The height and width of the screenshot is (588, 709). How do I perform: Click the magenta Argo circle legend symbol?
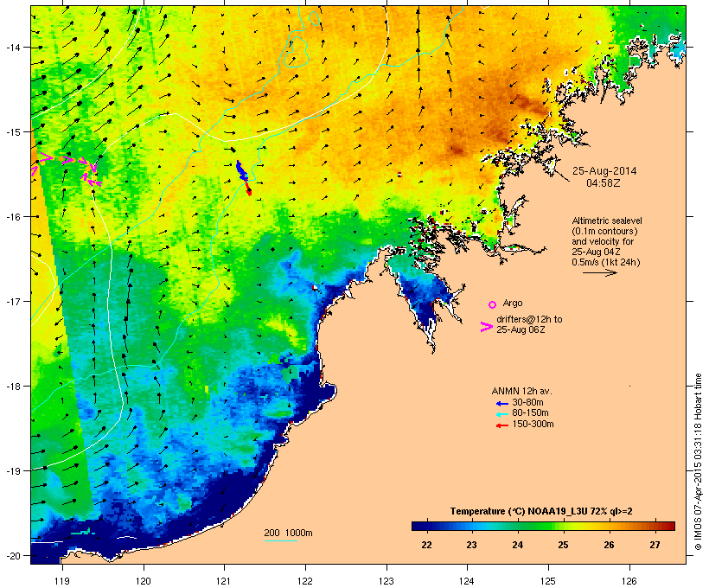coord(492,304)
